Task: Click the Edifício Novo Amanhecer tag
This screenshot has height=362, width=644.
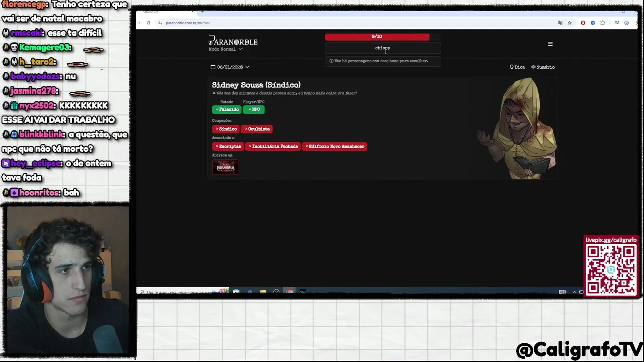Action: click(335, 146)
